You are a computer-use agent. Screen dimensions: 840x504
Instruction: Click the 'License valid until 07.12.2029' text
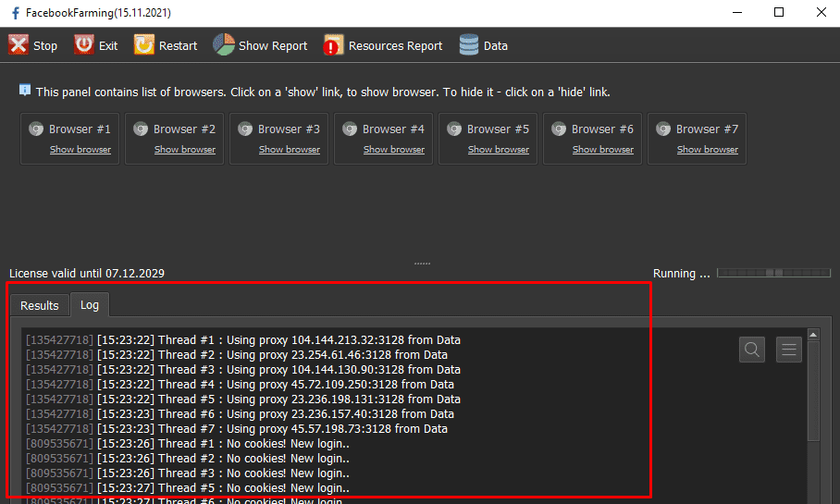87,273
